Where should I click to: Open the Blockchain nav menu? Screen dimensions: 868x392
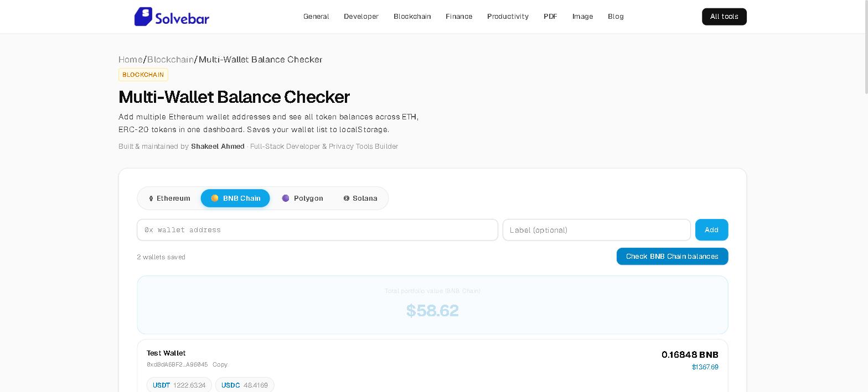[412, 17]
